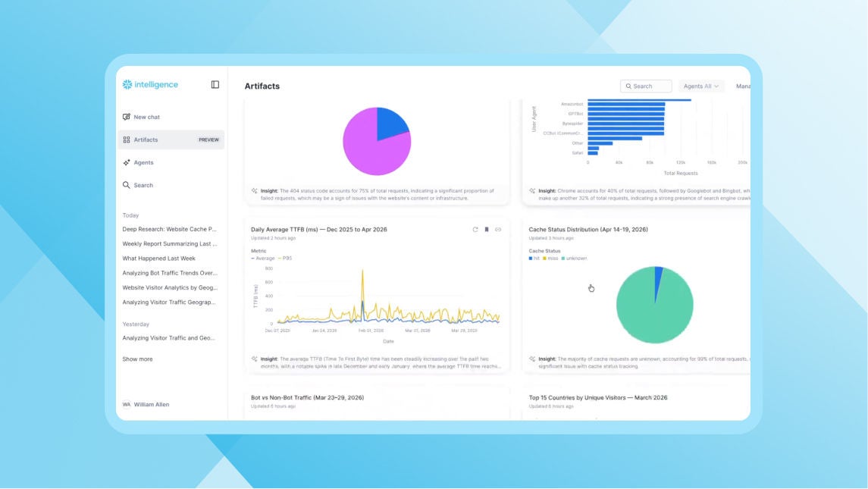Click the New chat compose icon
This screenshot has width=868, height=489.
(126, 117)
